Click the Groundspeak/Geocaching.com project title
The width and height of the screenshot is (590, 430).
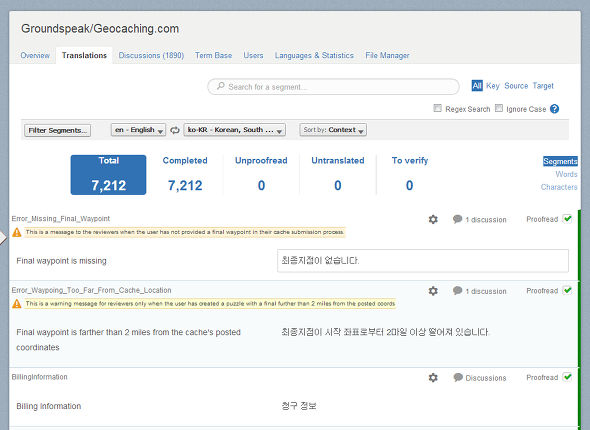[100, 29]
